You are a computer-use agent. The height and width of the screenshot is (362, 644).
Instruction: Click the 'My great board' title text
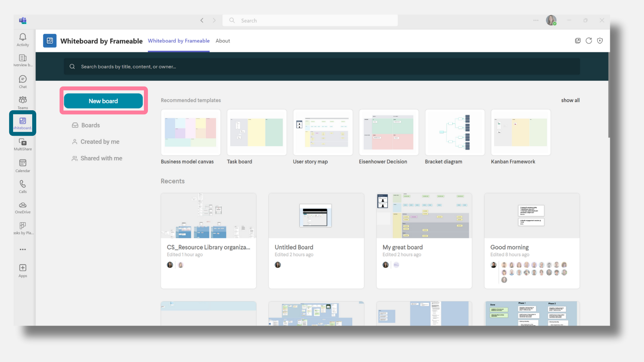[x=402, y=247]
